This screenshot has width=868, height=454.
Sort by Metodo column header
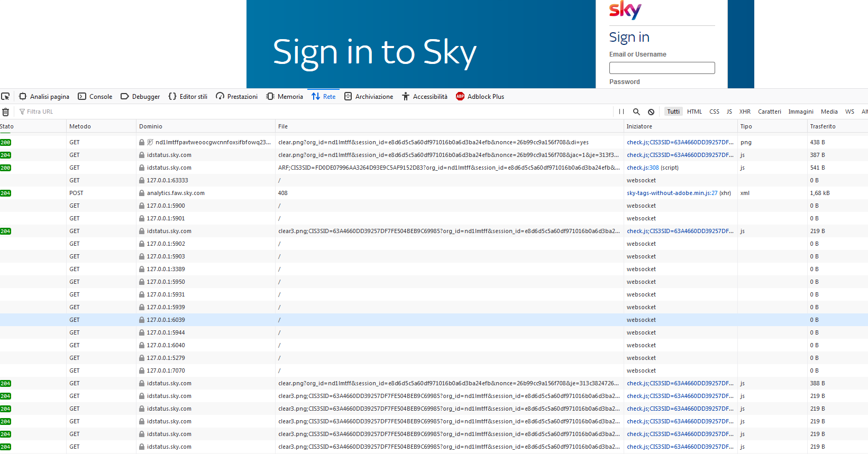101,126
